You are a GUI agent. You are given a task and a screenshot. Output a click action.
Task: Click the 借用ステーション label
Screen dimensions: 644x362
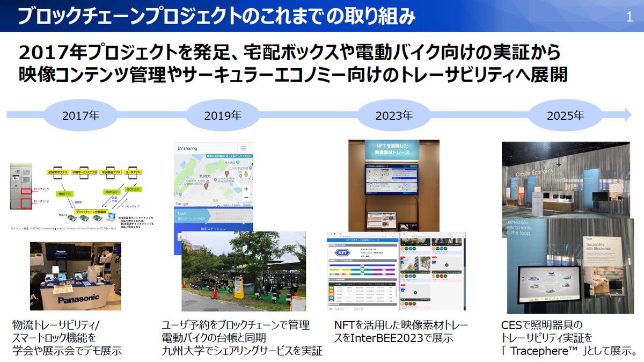213,228
